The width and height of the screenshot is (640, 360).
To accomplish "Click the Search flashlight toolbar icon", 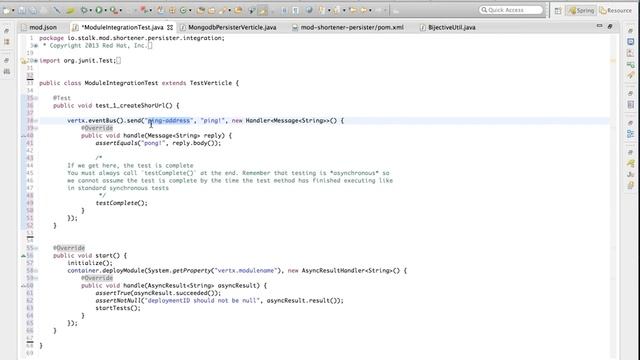I will click(222, 10).
